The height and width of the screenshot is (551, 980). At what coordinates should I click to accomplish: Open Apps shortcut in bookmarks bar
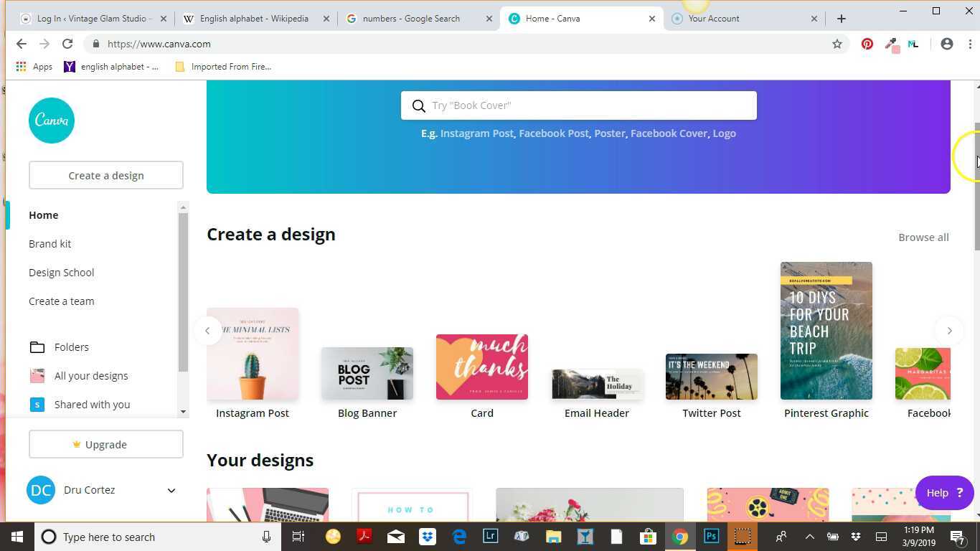[34, 67]
